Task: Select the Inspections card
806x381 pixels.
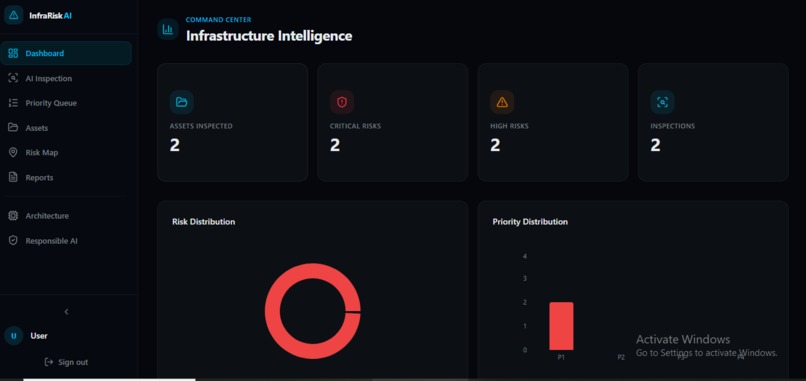Action: [x=713, y=122]
